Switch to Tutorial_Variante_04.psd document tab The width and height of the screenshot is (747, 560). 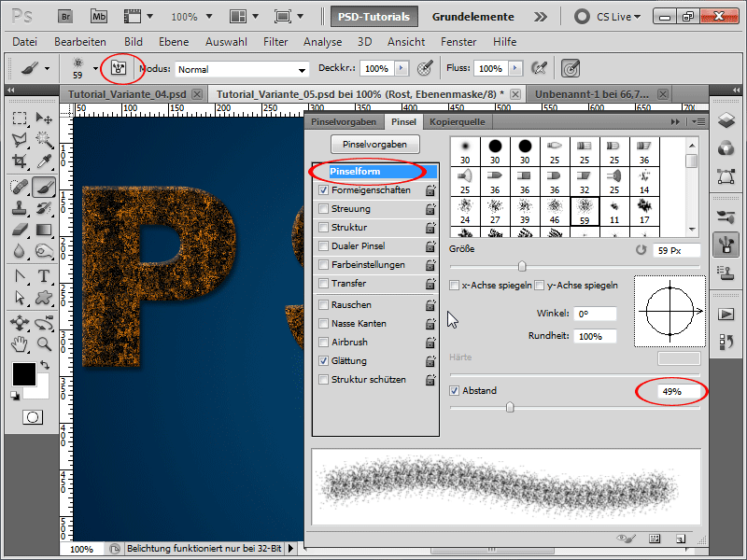[127, 94]
